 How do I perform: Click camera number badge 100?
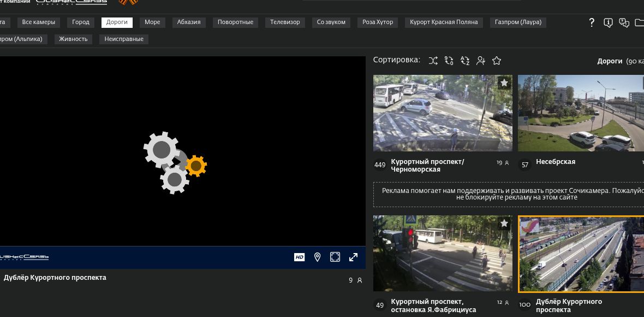[x=525, y=304]
